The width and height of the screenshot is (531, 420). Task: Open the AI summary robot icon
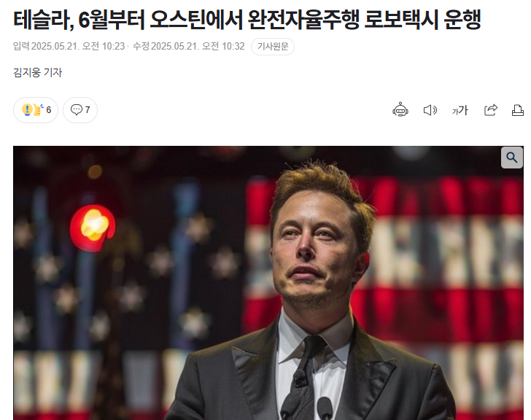400,109
